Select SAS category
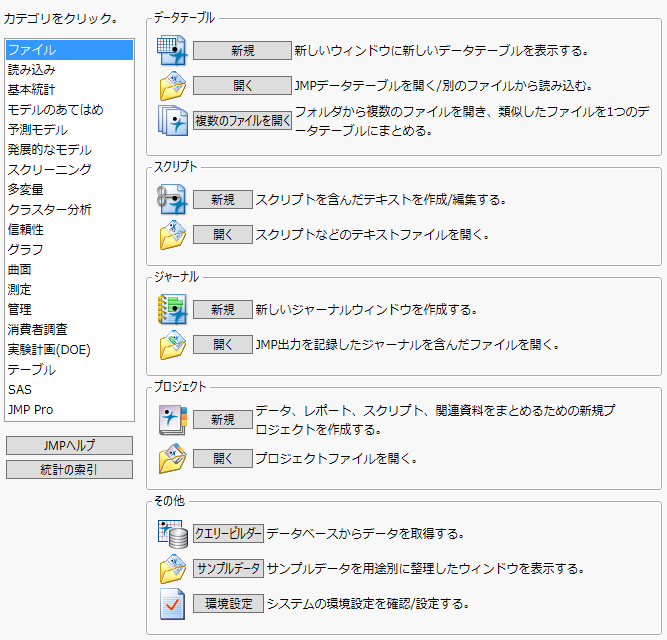The width and height of the screenshot is (667, 640). tap(69, 390)
